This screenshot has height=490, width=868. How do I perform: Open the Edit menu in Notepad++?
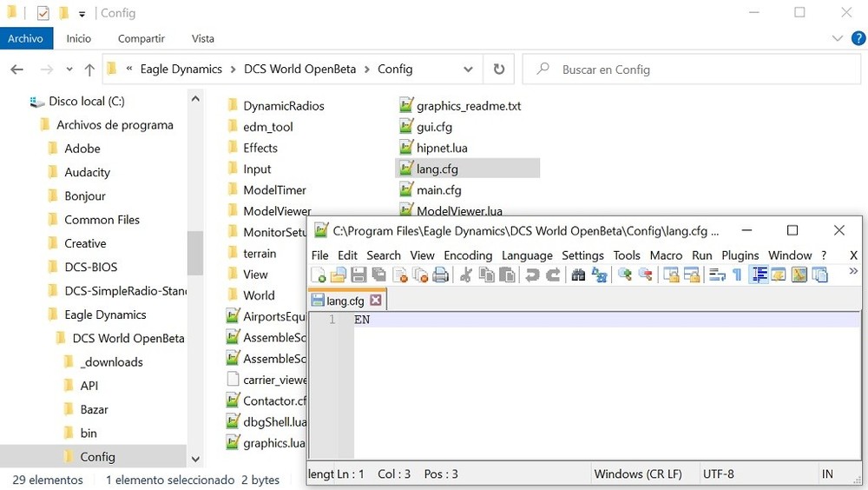coord(348,255)
